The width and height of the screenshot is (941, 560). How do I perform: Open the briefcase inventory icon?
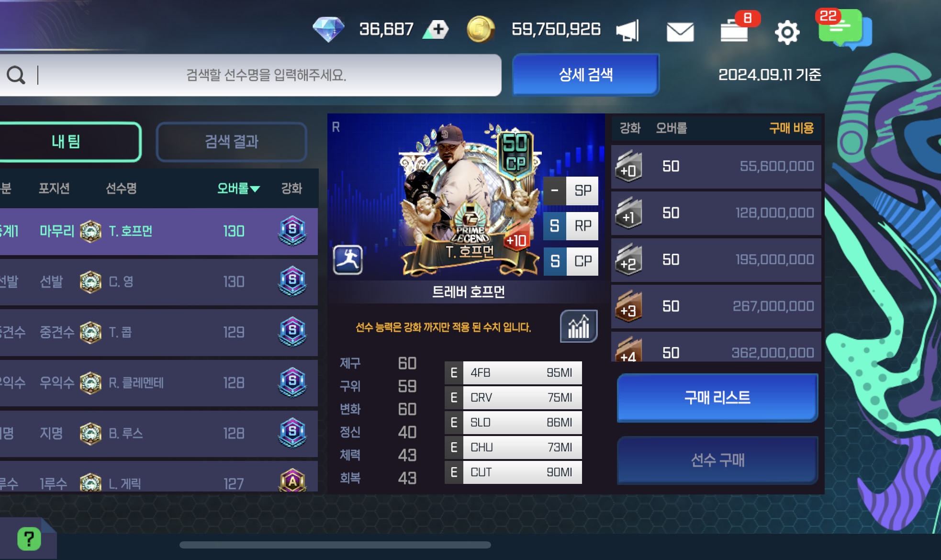tap(735, 31)
